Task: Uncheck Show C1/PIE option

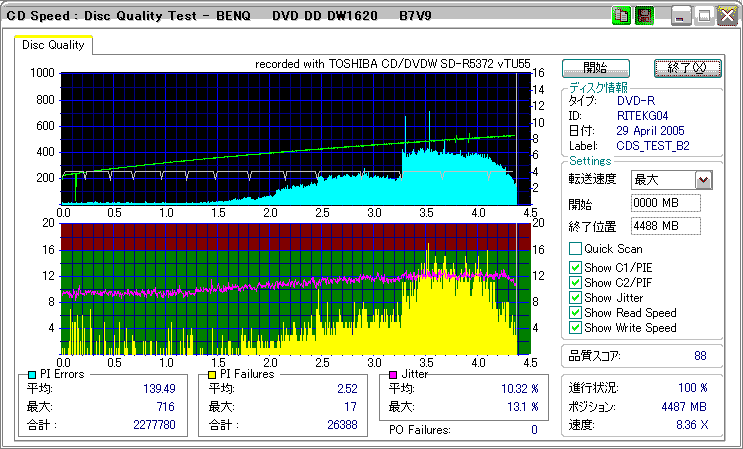Action: point(575,267)
